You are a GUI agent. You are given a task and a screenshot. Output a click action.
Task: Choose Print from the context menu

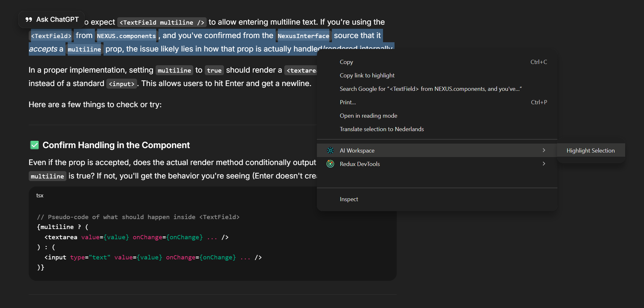(347, 102)
